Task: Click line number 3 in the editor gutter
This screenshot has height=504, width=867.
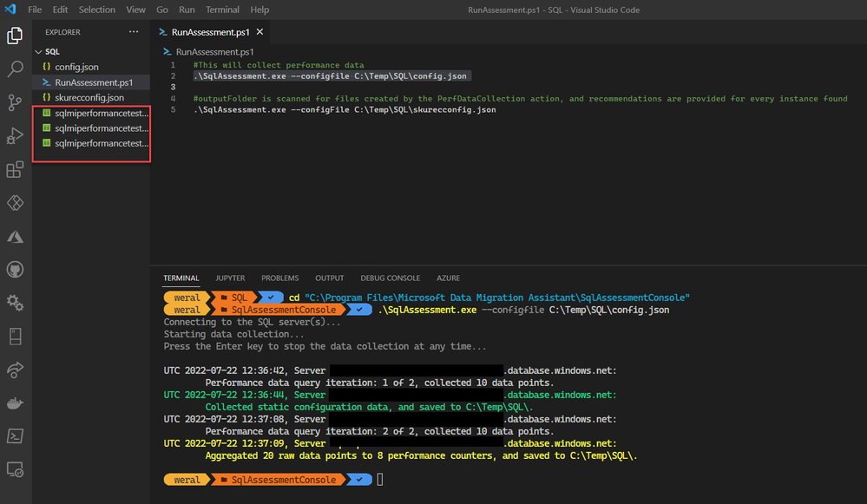Action: click(173, 88)
